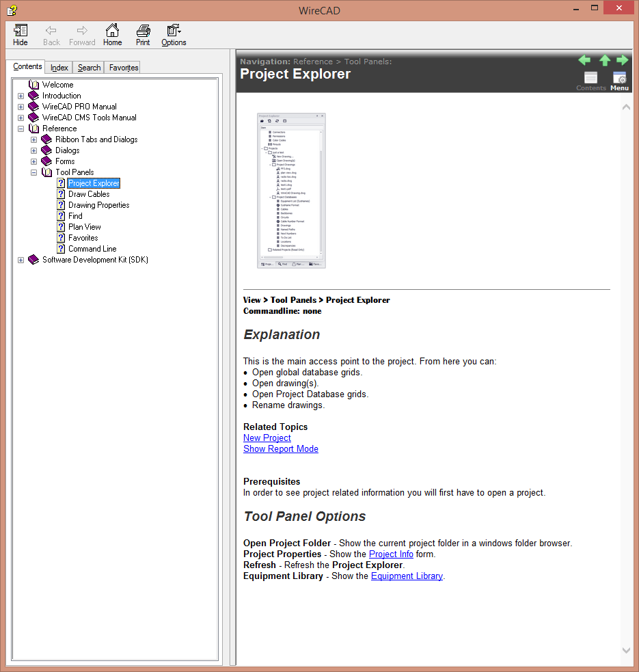Go up one level green up arrow

click(x=605, y=60)
